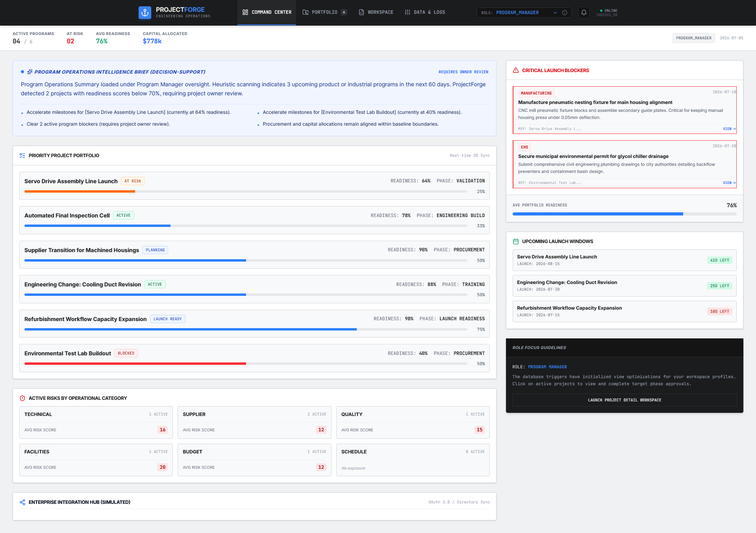Click the MANUFACTURING blocker tag
Viewport: 756px width, 533px height.
tap(536, 93)
